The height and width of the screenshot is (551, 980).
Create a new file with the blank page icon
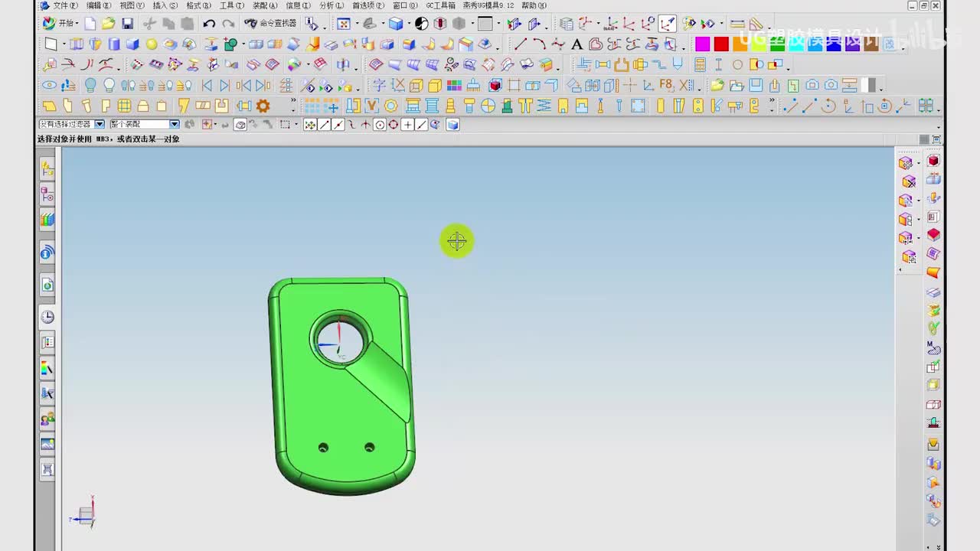90,24
